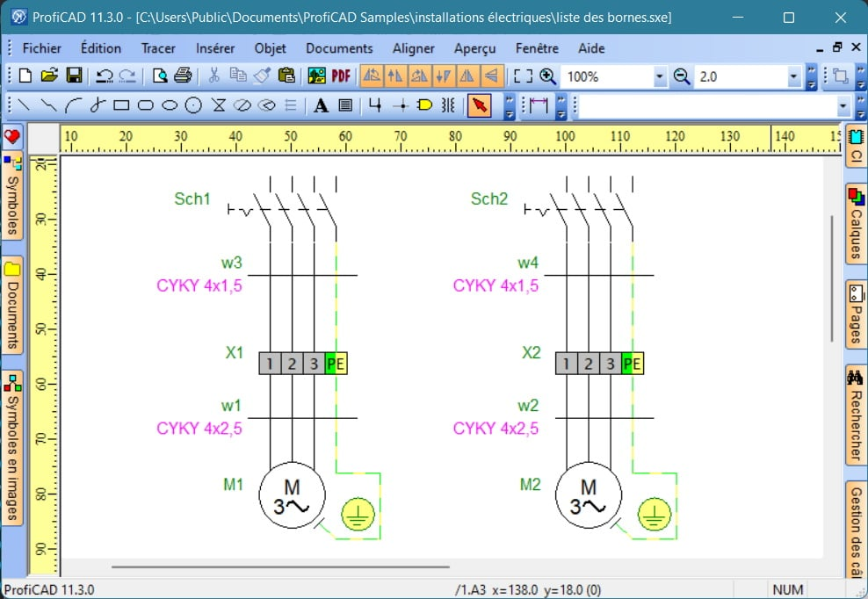Toggle the red arrow selection tool
This screenshot has height=599, width=868.
point(480,105)
